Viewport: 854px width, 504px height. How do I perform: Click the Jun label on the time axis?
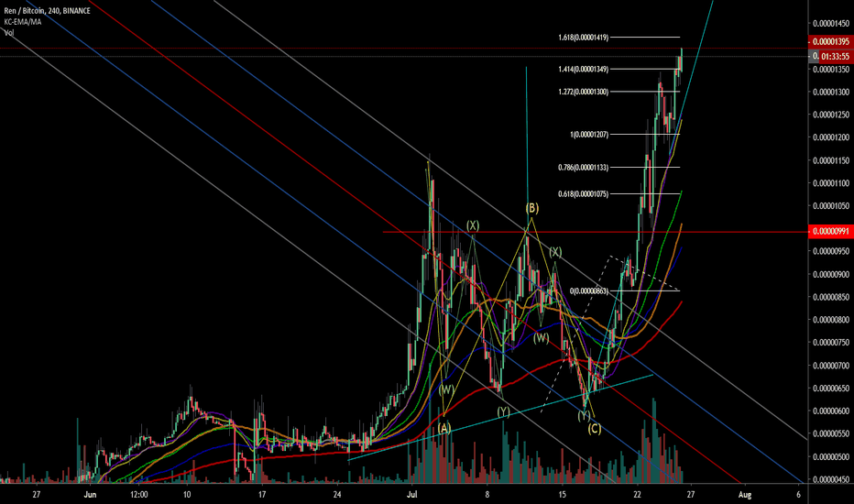click(91, 495)
